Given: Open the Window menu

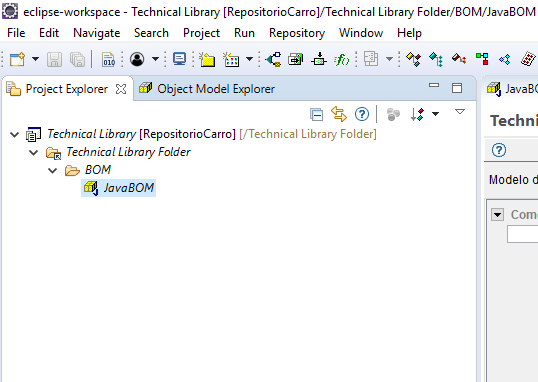Looking at the screenshot, I should (361, 33).
